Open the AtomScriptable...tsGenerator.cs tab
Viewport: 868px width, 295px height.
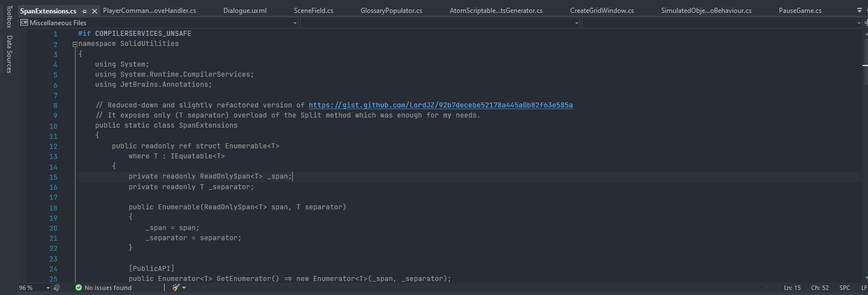point(496,11)
